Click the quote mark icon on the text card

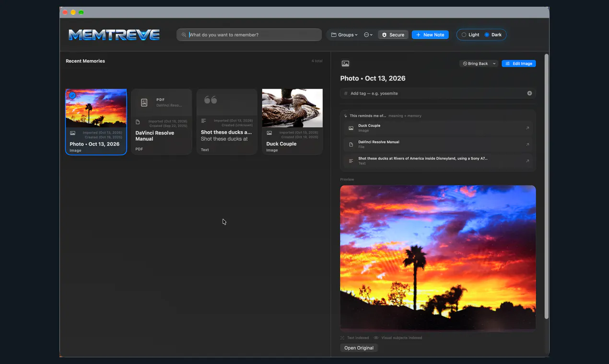click(211, 100)
